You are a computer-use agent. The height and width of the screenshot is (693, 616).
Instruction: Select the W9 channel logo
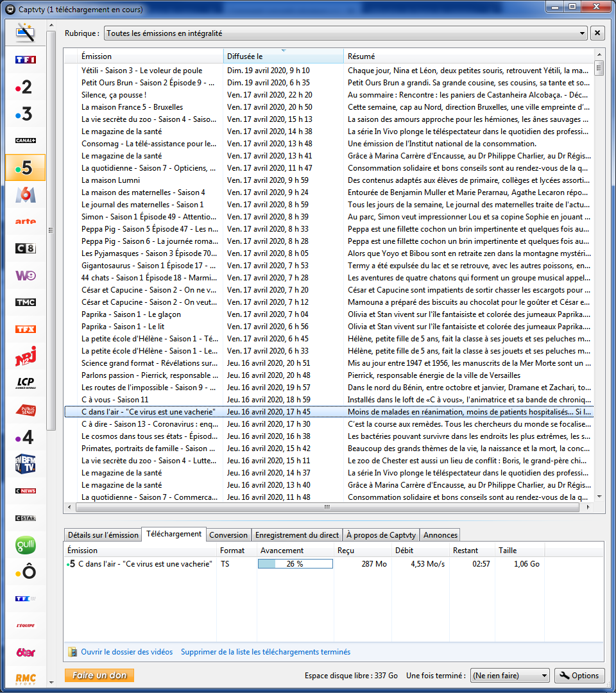coord(25,275)
